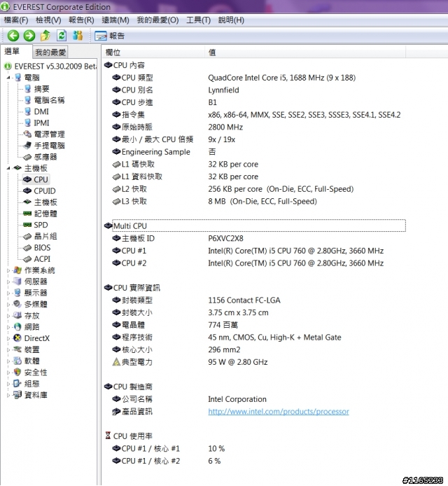Expand the 作業系統 tree node
448x486 pixels.
(x=8, y=270)
